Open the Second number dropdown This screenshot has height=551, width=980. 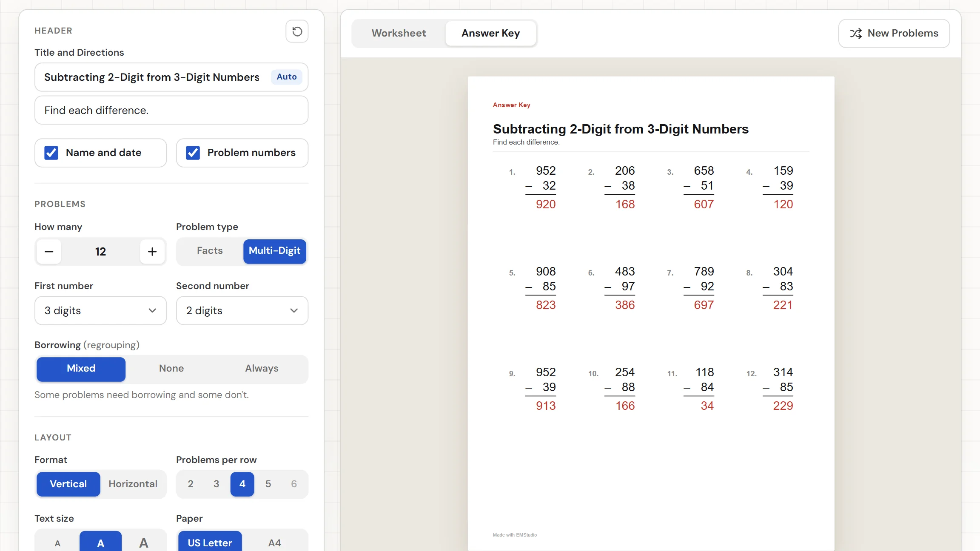242,311
